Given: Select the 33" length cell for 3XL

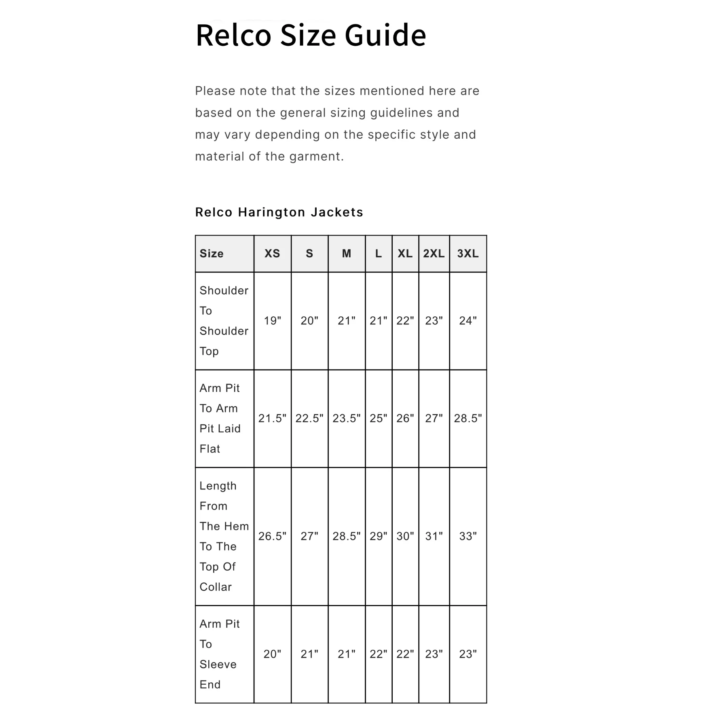Looking at the screenshot, I should pyautogui.click(x=468, y=536).
